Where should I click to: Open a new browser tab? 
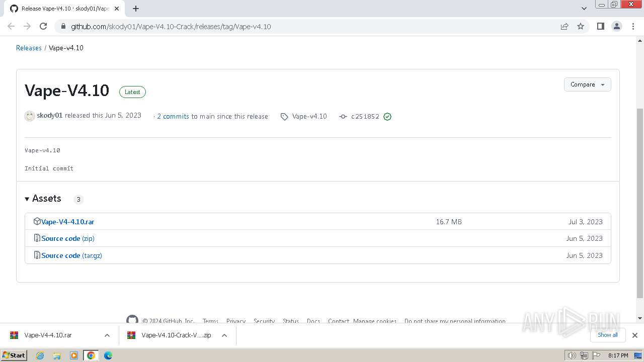pyautogui.click(x=136, y=9)
